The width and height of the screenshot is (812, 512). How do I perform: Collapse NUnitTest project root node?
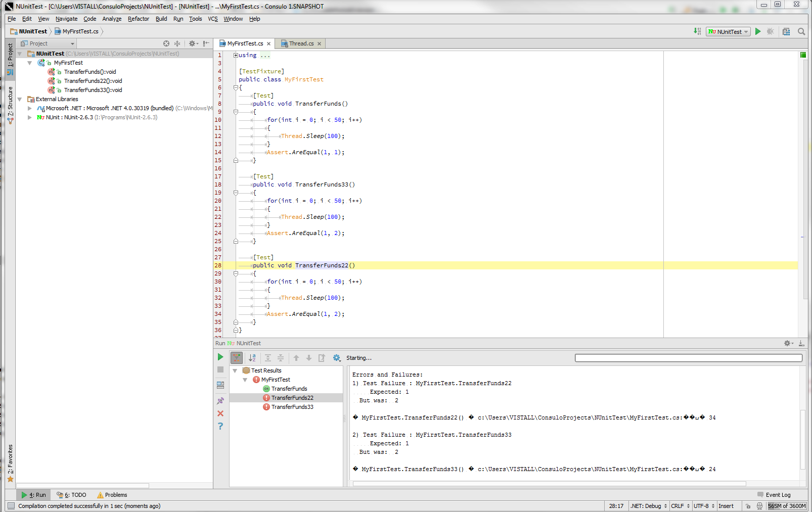(x=20, y=54)
